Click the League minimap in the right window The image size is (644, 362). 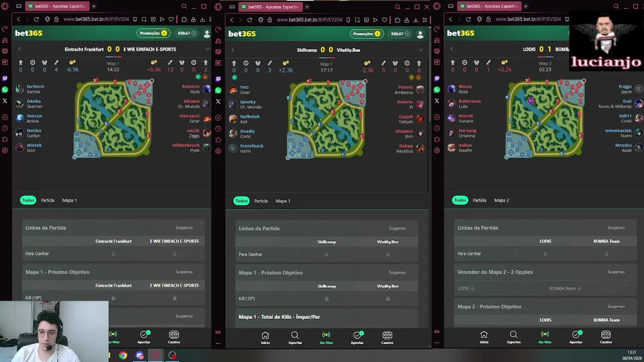tap(545, 118)
